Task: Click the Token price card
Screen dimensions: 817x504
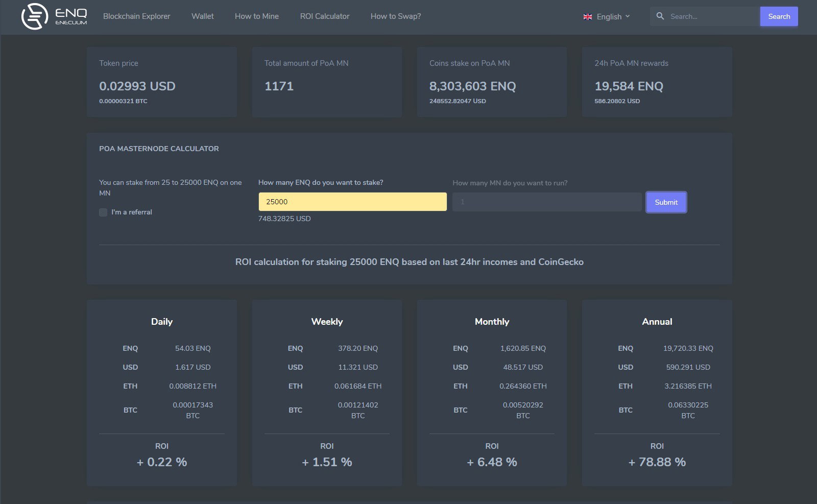Action: (x=161, y=82)
